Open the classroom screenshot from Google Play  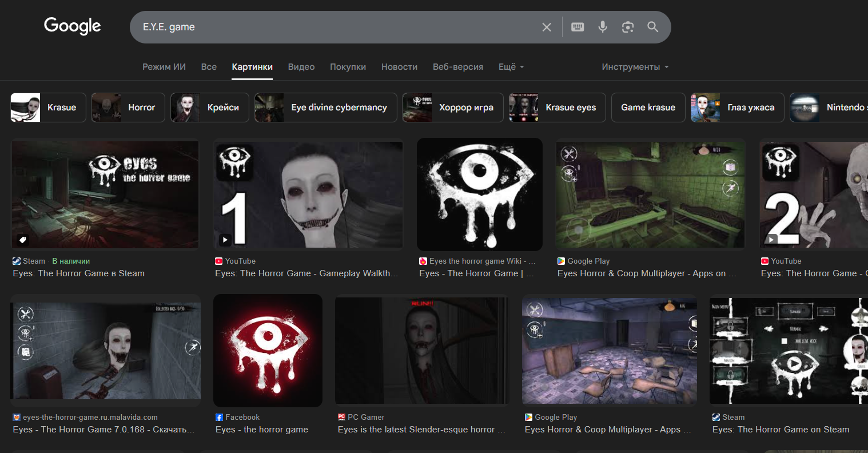click(x=610, y=351)
